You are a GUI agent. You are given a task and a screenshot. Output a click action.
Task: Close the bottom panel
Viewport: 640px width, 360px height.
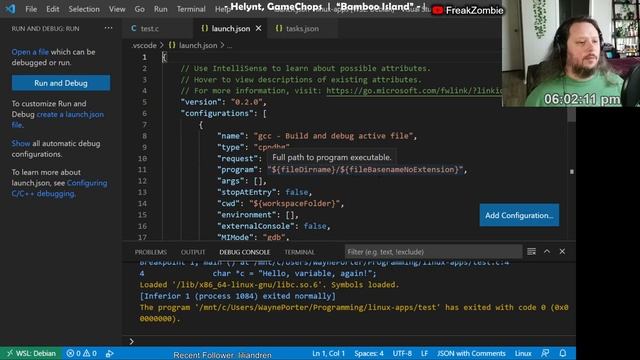pos(562,251)
